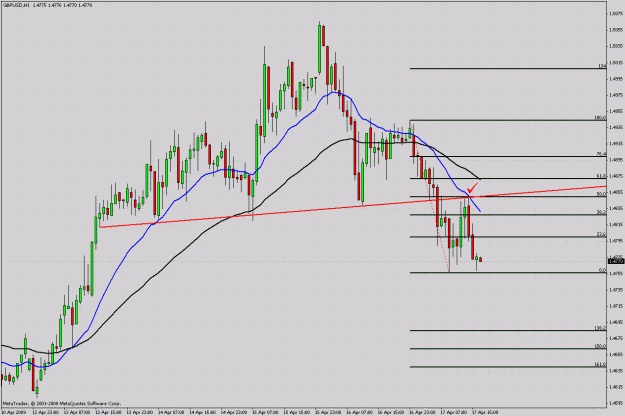Click the Fibonacci 61.8 level label
This screenshot has height=416, width=625.
(x=601, y=176)
